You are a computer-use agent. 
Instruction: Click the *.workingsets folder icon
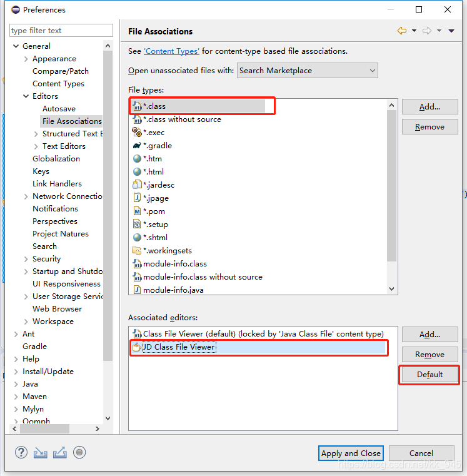[x=137, y=250]
